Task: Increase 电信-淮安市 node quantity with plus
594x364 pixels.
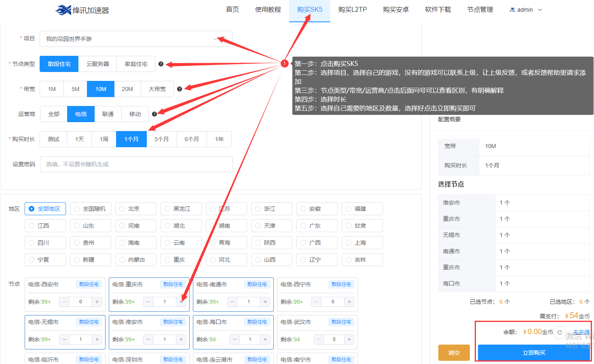Action: tap(181, 339)
